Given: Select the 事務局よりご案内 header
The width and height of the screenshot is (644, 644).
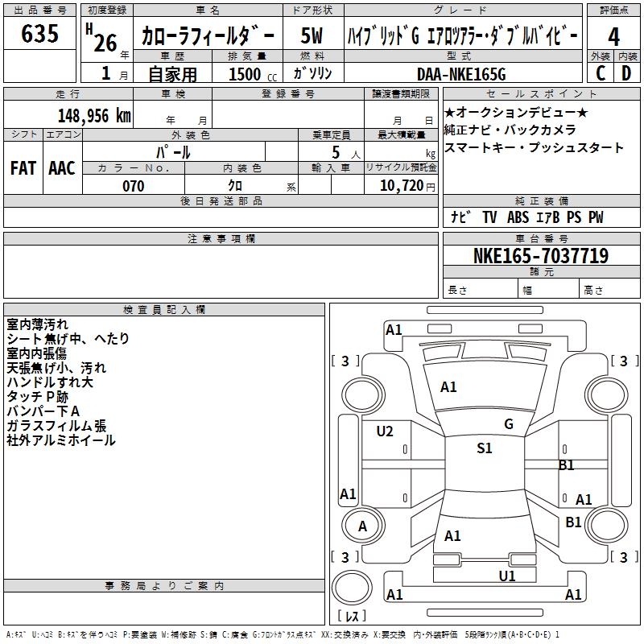Looking at the screenshot, I should [164, 586].
